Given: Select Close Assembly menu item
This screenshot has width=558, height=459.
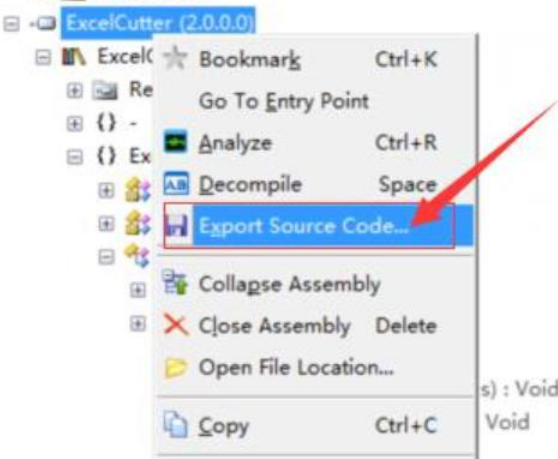Looking at the screenshot, I should (x=275, y=326).
